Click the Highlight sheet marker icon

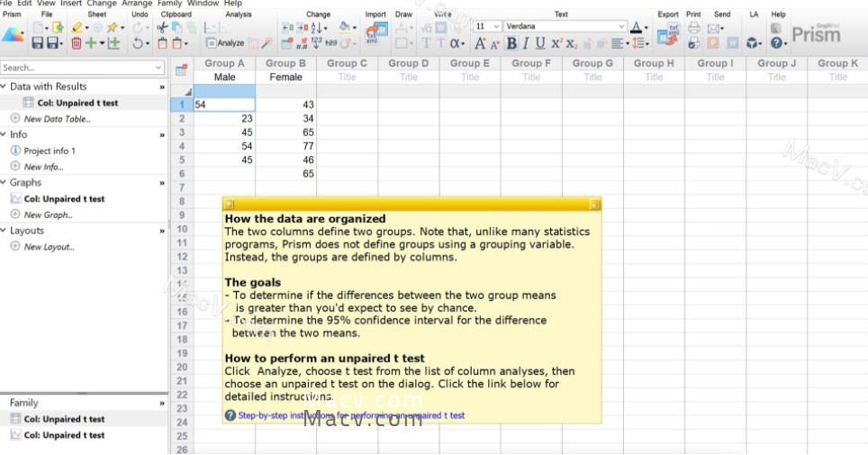77,27
